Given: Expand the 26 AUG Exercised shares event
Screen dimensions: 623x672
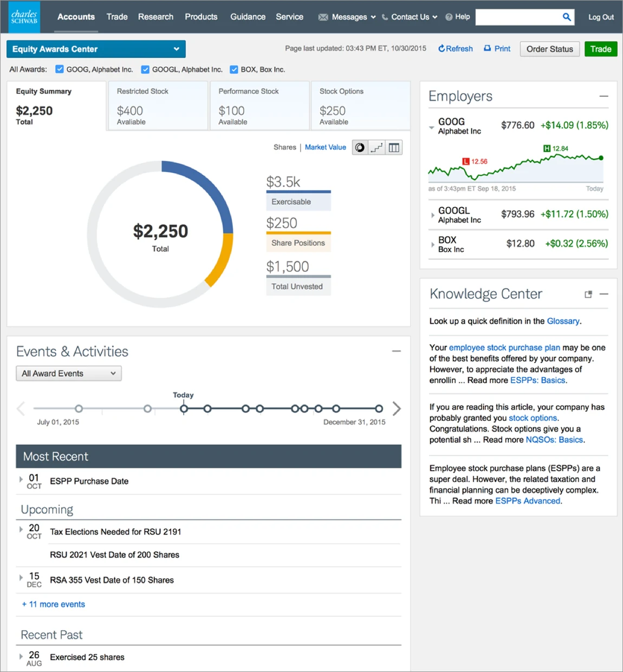Looking at the screenshot, I should click(21, 656).
